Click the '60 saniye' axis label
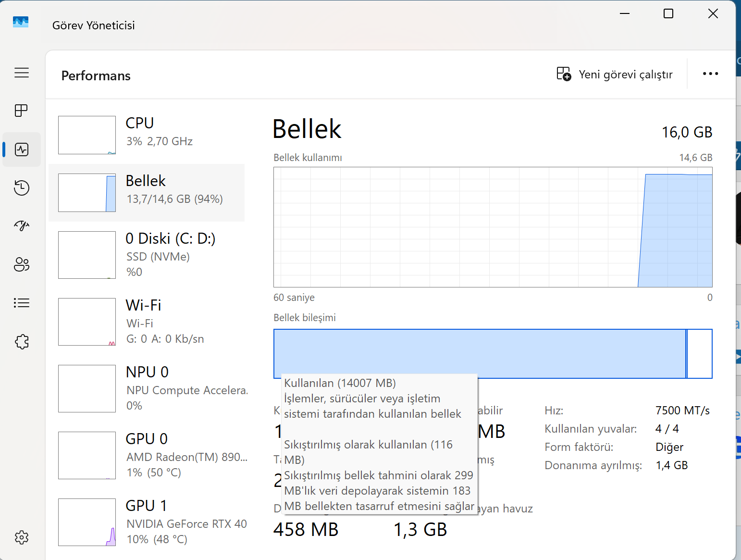This screenshot has width=741, height=560. click(x=294, y=298)
